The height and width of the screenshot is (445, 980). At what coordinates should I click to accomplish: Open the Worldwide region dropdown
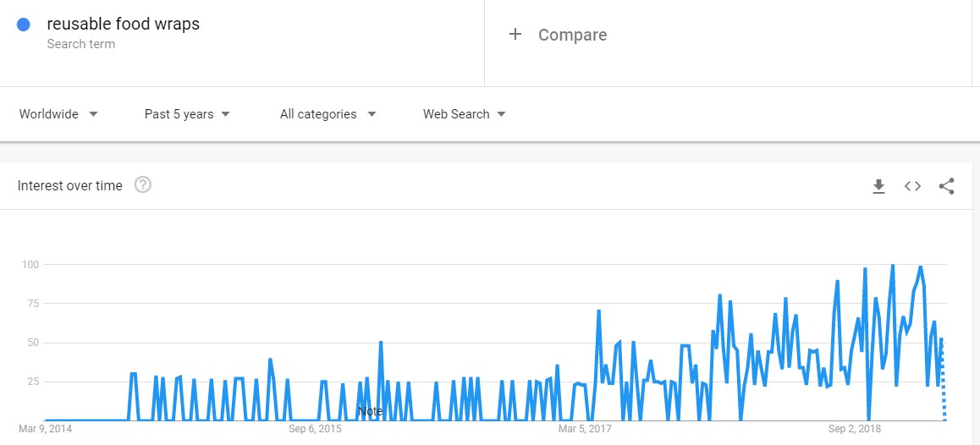click(58, 114)
